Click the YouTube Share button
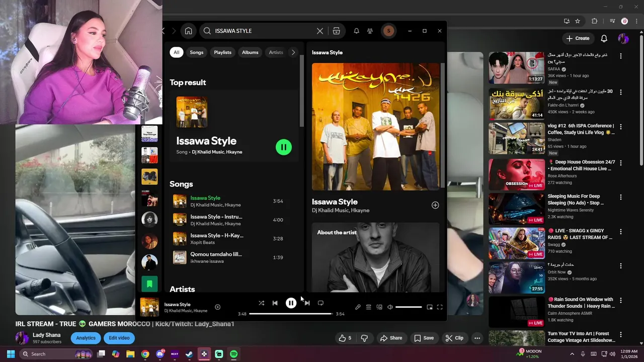644x362 pixels. pos(391,338)
